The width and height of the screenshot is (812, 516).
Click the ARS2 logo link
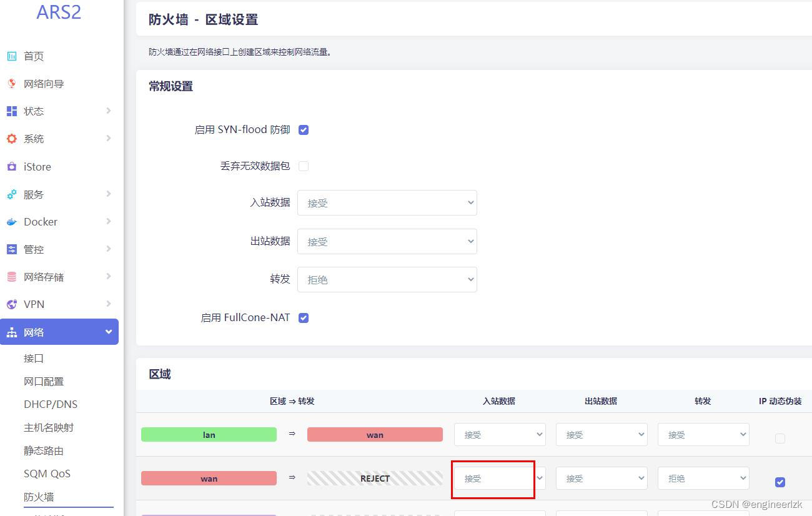[59, 12]
